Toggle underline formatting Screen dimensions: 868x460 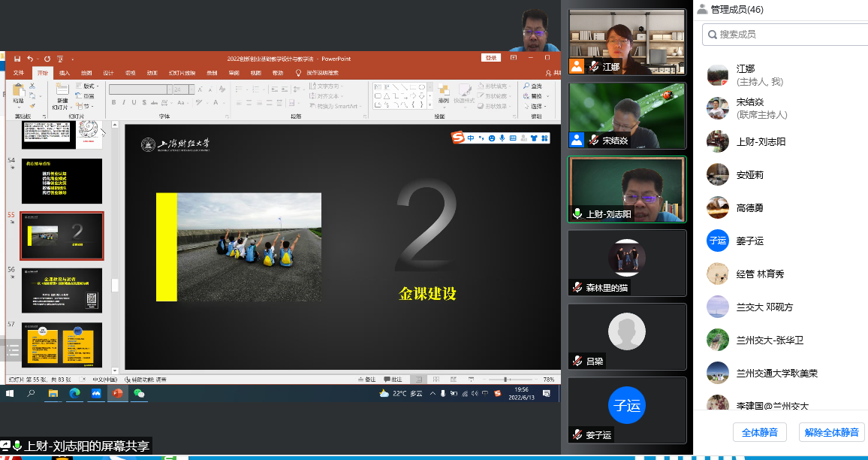(x=134, y=101)
